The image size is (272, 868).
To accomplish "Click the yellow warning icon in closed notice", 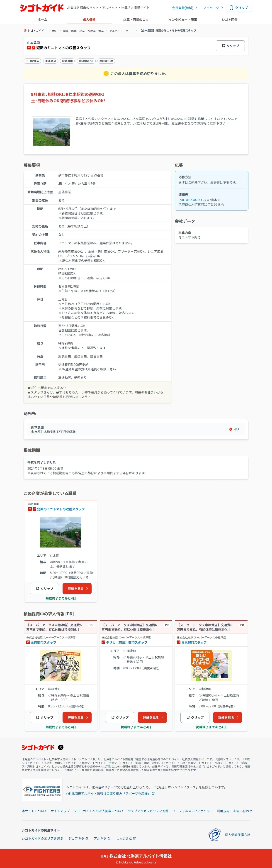I will click(106, 73).
